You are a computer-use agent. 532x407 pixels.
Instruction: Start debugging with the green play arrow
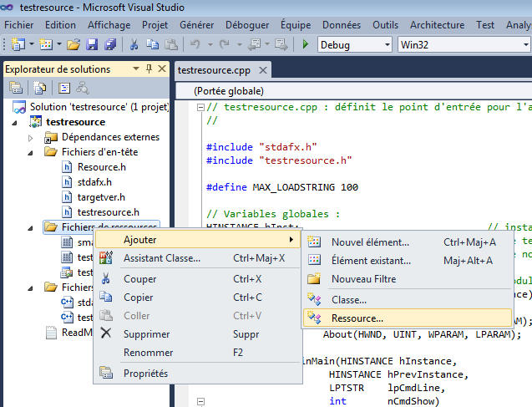[306, 44]
